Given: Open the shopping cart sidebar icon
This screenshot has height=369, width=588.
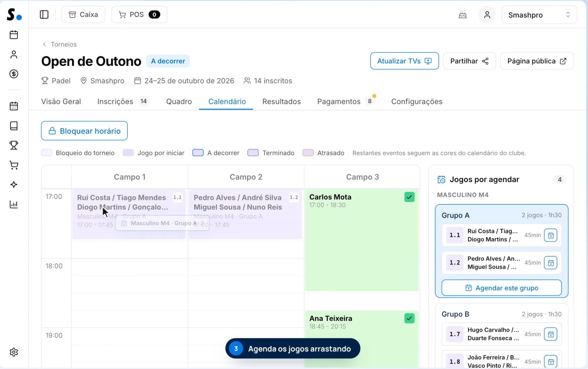Looking at the screenshot, I should pos(14,165).
